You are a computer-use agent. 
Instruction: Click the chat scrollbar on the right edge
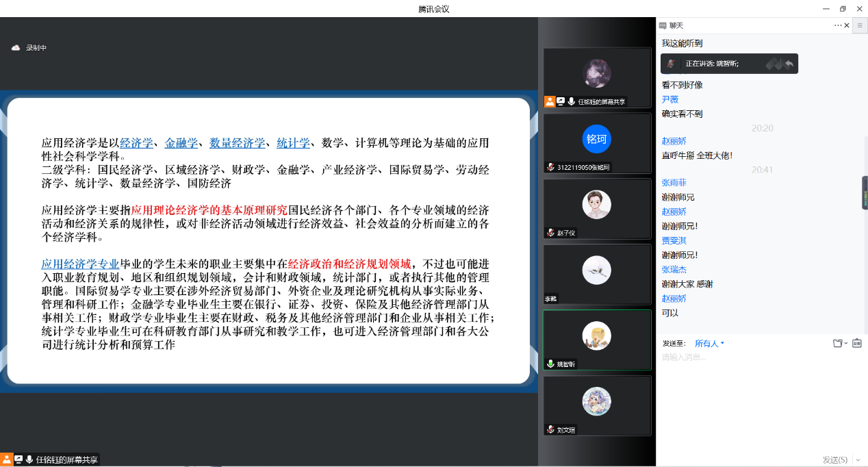pyautogui.click(x=865, y=193)
